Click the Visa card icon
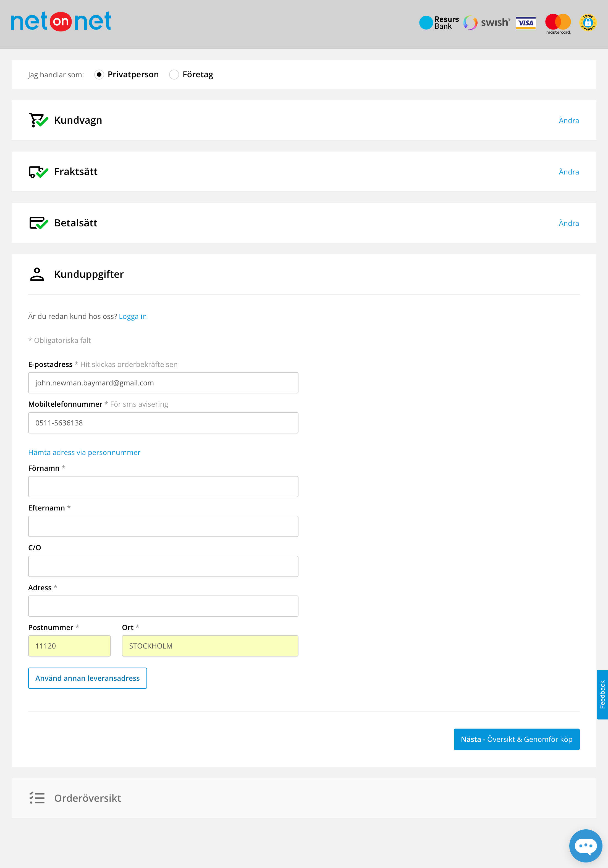The height and width of the screenshot is (868, 608). (526, 23)
